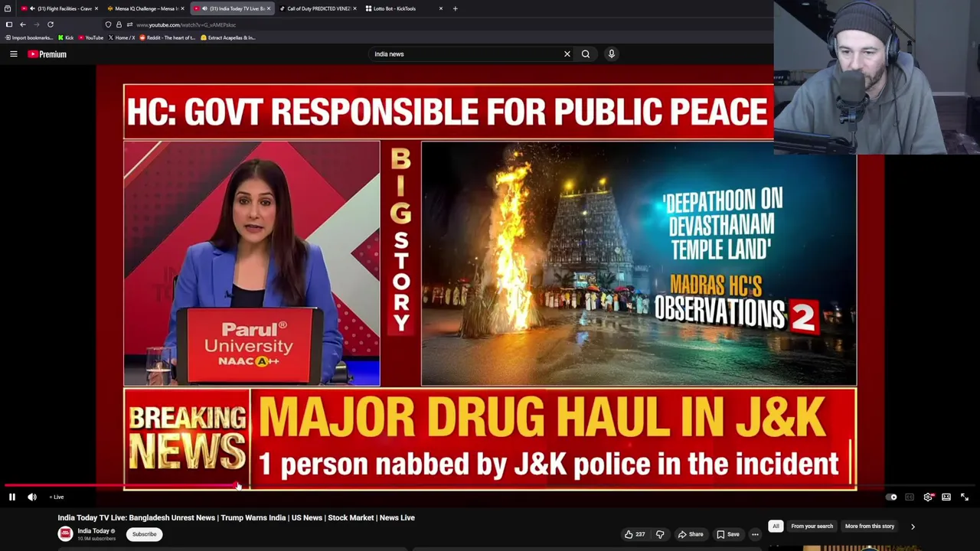This screenshot has width=980, height=551.
Task: Select the From your search chip
Action: point(812,527)
